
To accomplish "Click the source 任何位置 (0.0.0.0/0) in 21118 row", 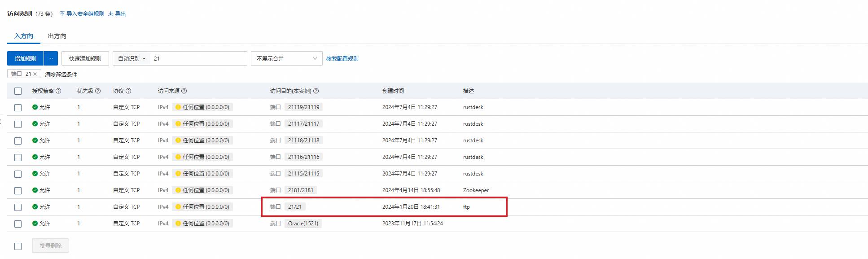I will pos(202,140).
